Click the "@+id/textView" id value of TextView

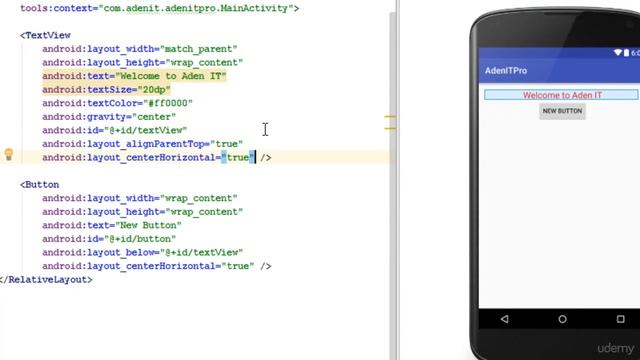tap(146, 130)
